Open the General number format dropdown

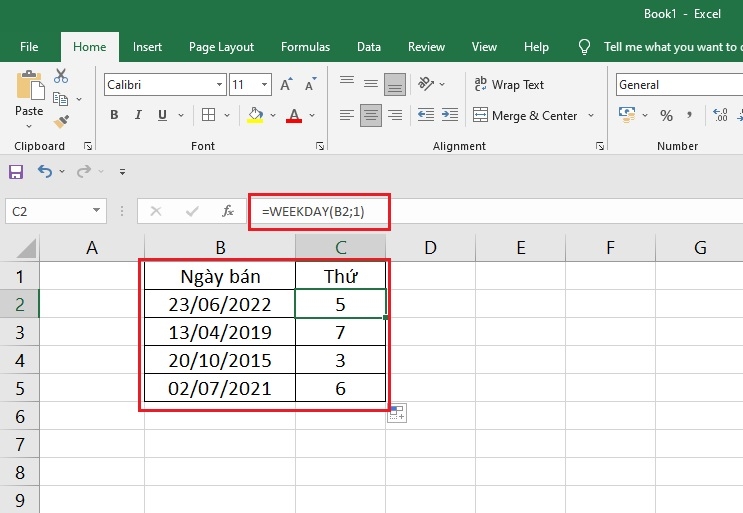(x=680, y=85)
